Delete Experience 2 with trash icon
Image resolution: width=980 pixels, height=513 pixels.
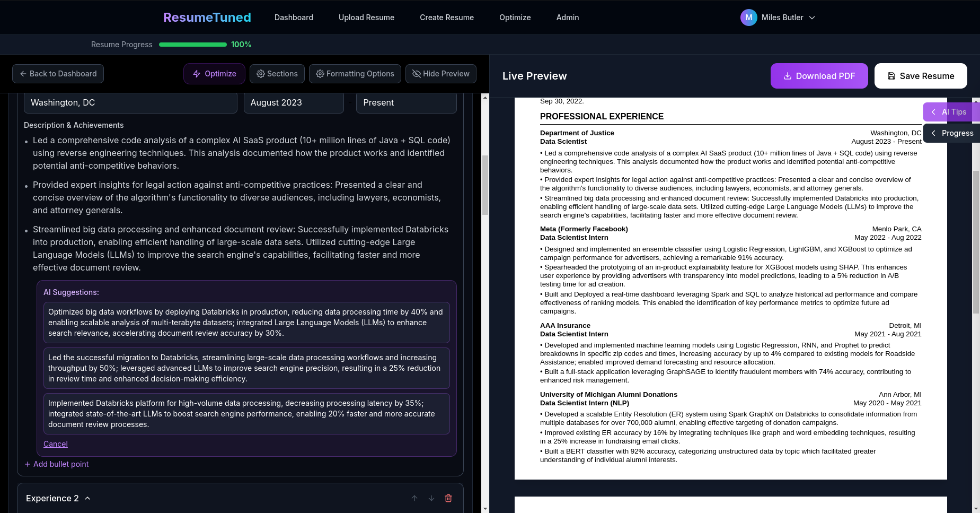448,498
